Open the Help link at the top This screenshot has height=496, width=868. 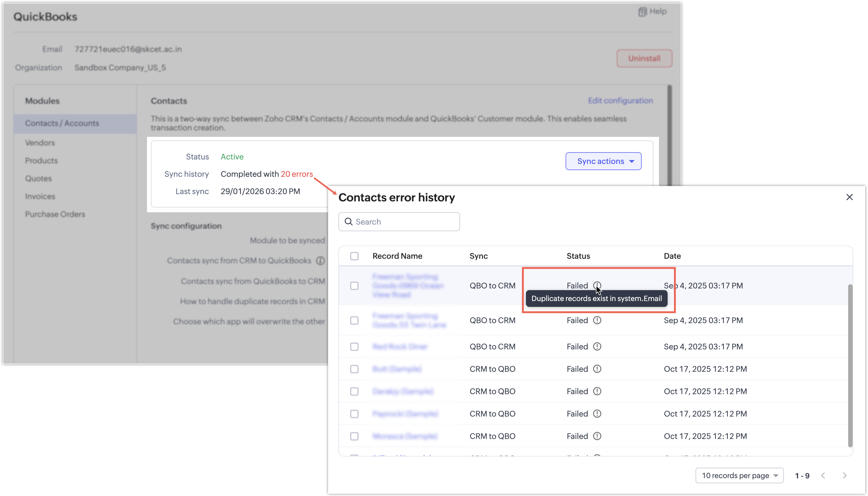653,11
